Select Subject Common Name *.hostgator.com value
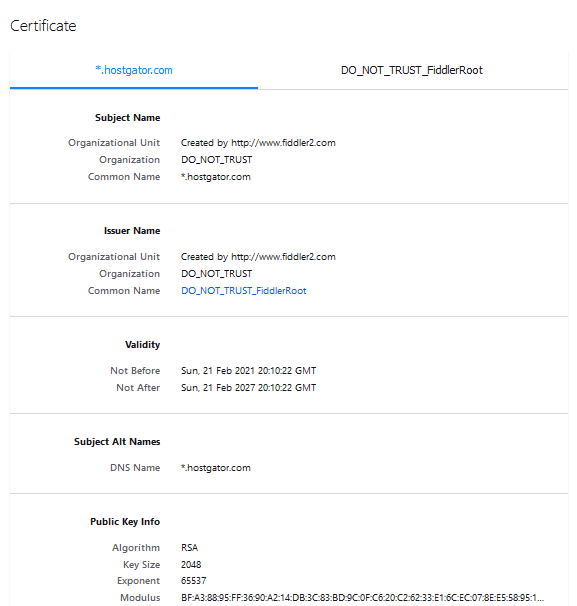 (x=216, y=177)
